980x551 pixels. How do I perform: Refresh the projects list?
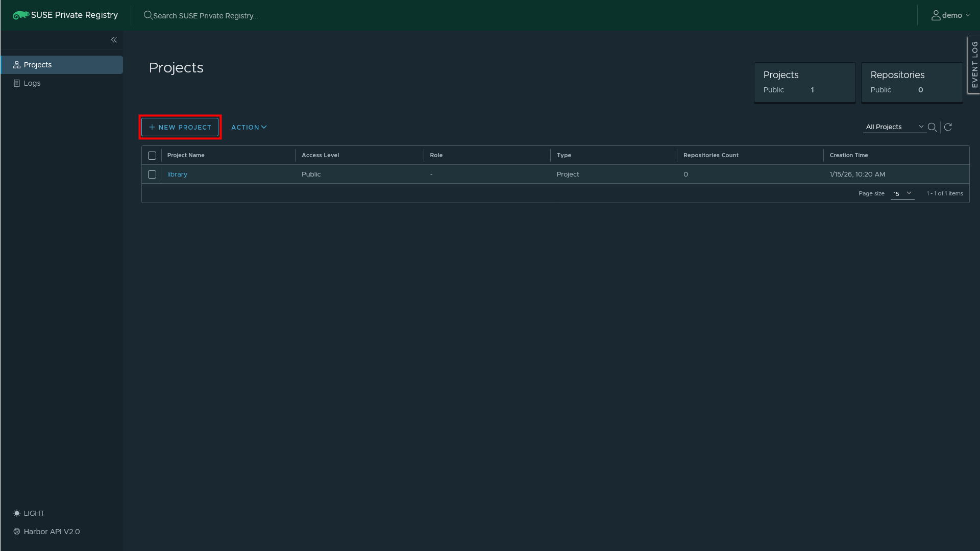point(948,127)
